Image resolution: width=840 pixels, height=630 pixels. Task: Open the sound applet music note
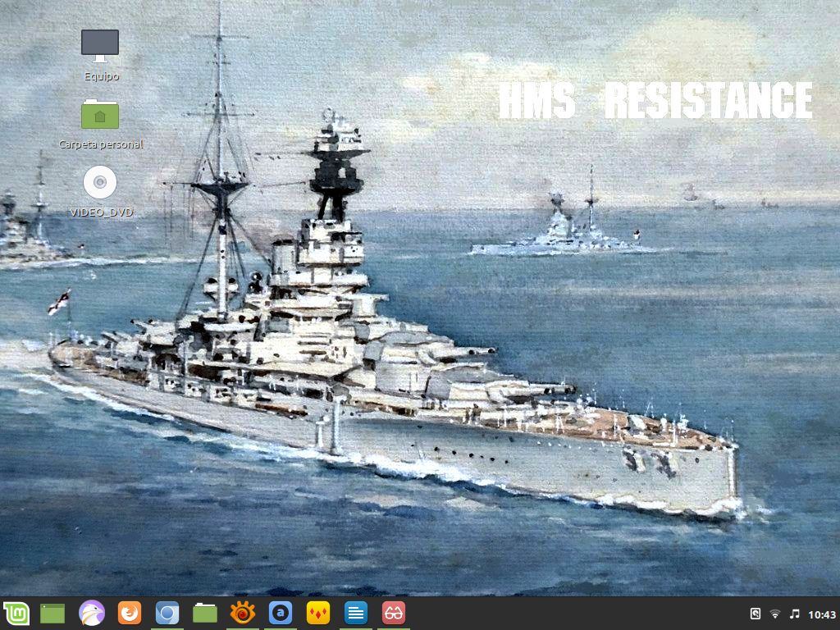(794, 614)
